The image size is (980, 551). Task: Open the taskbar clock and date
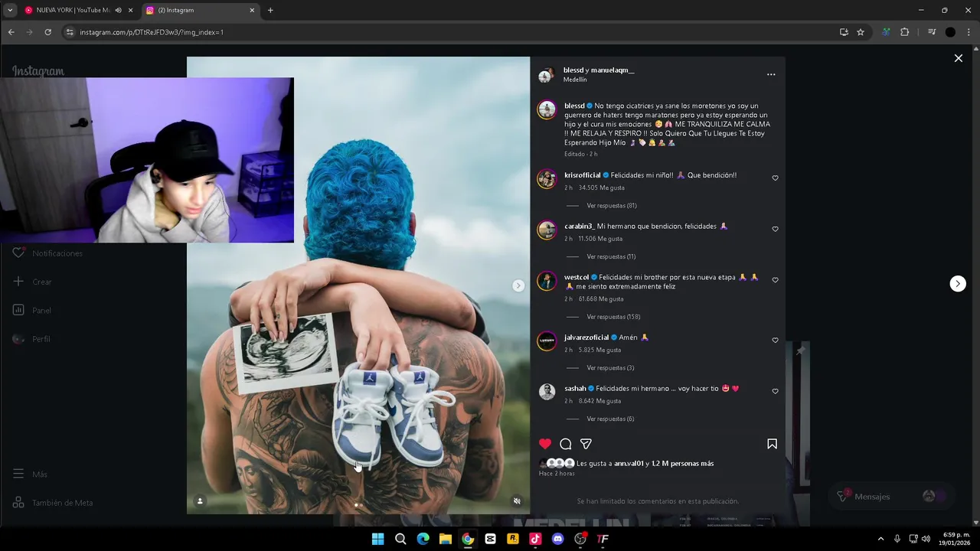(956, 539)
